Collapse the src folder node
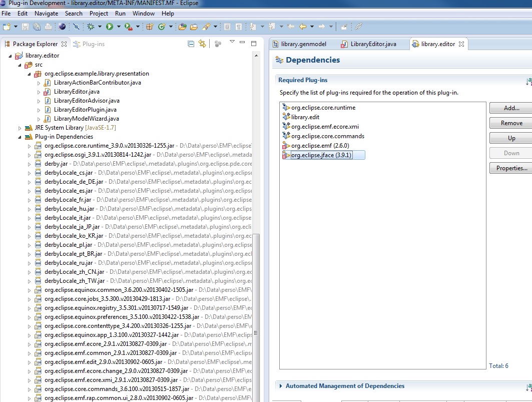This screenshot has width=532, height=402. pos(20,65)
